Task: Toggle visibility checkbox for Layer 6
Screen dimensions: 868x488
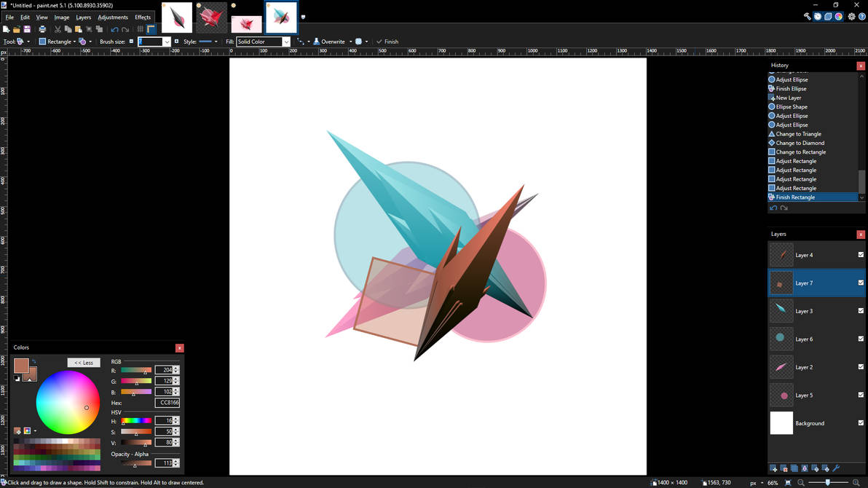Action: tap(861, 339)
